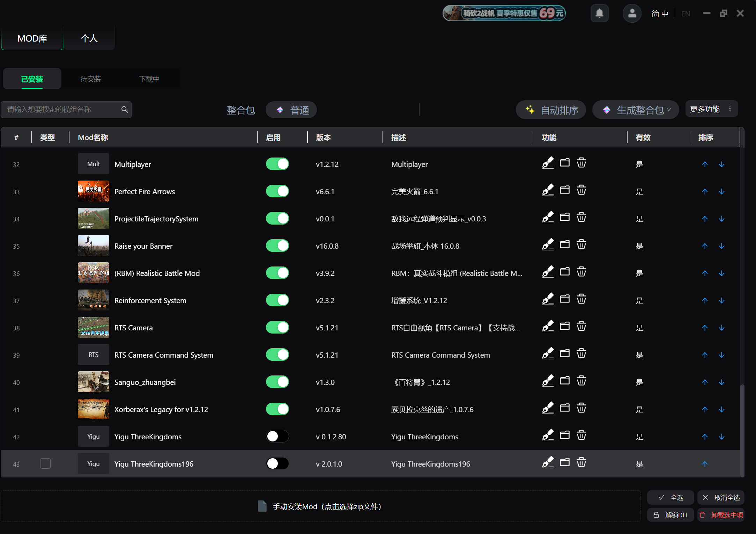Disable the RTS Camera Command System toggle
The image size is (756, 534).
(x=277, y=355)
